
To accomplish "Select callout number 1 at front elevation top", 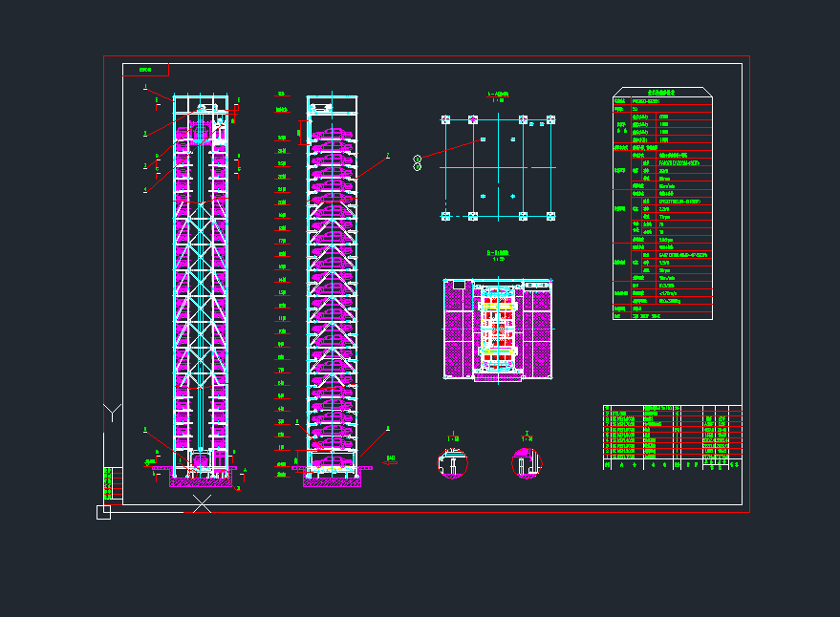I will point(145,87).
